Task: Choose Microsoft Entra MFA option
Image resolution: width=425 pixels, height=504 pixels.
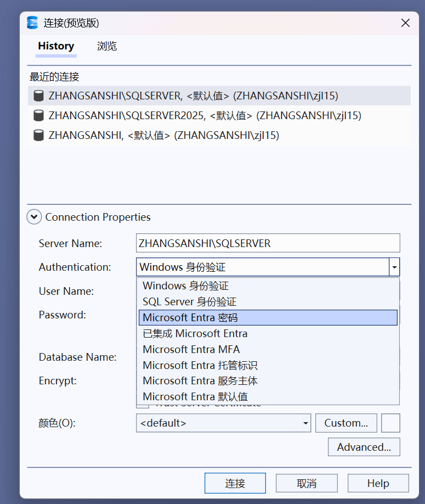Action: (268, 349)
